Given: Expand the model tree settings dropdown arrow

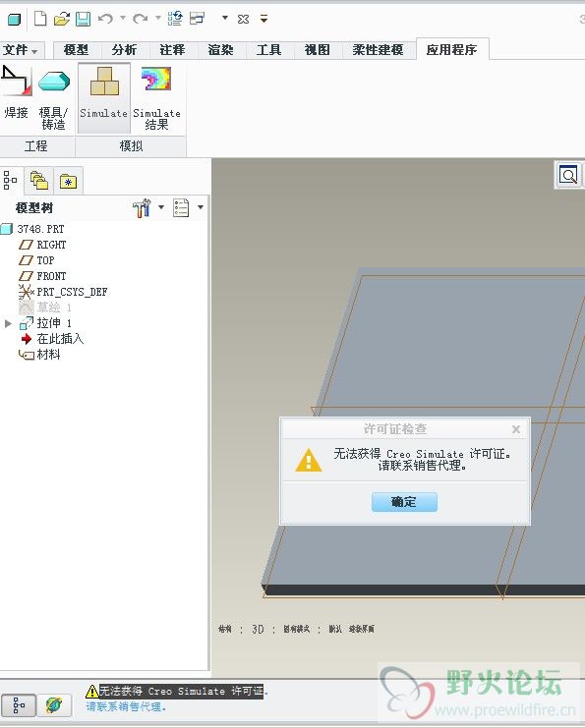Looking at the screenshot, I should (x=161, y=207).
